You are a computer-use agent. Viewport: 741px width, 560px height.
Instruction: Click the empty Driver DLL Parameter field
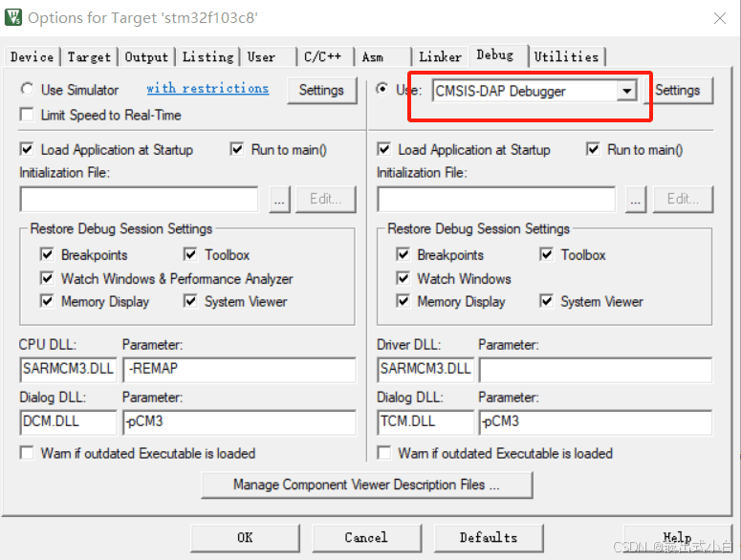596,369
